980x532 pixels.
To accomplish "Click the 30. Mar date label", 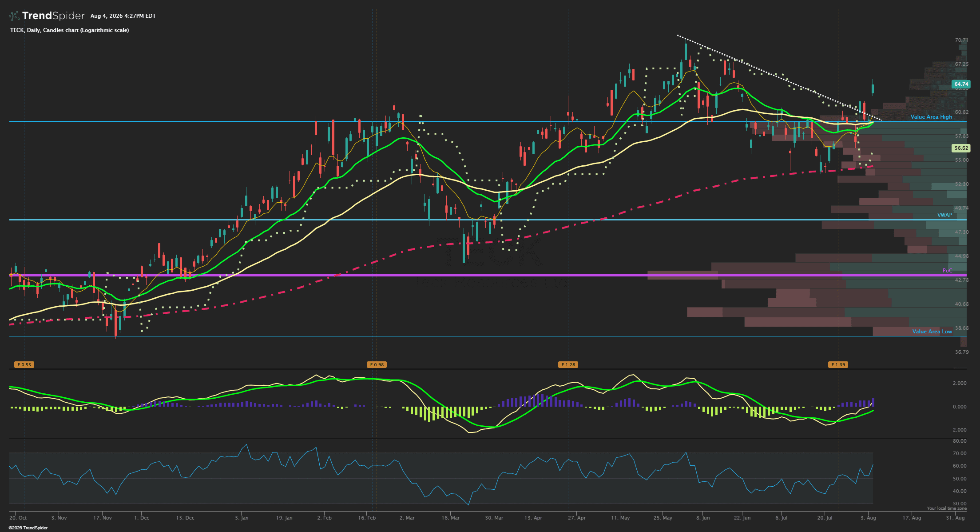I will (494, 518).
